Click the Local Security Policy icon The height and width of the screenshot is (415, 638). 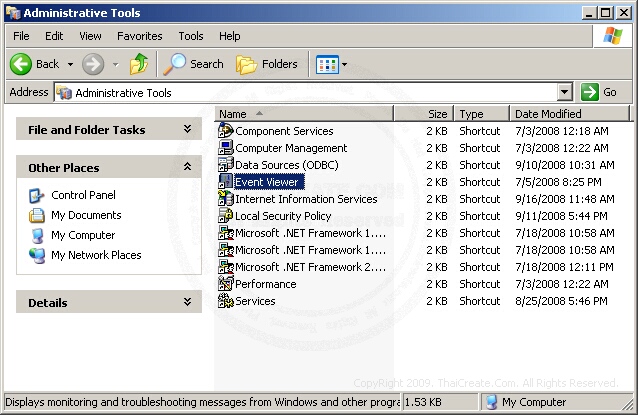226,216
